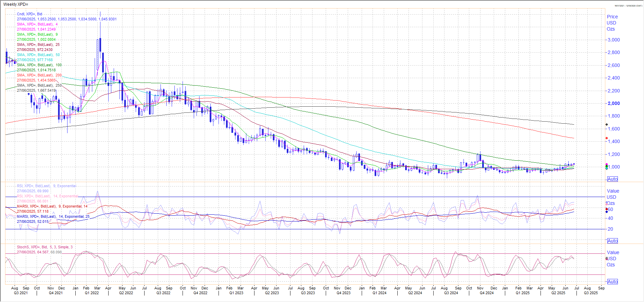Click the SMA value 1,667.5419
The width and height of the screenshot is (644, 302).
point(46,90)
